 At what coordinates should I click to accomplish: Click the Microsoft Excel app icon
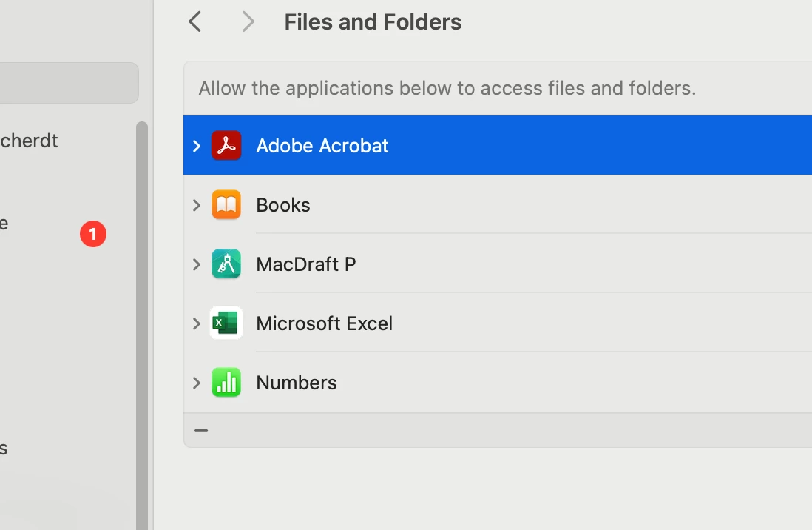pyautogui.click(x=226, y=323)
